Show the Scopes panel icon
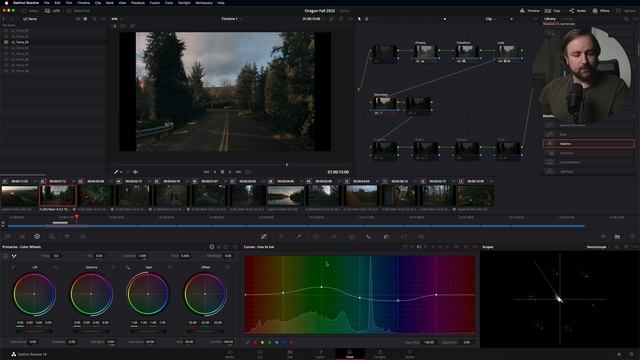The height and width of the screenshot is (360, 640). (x=617, y=236)
